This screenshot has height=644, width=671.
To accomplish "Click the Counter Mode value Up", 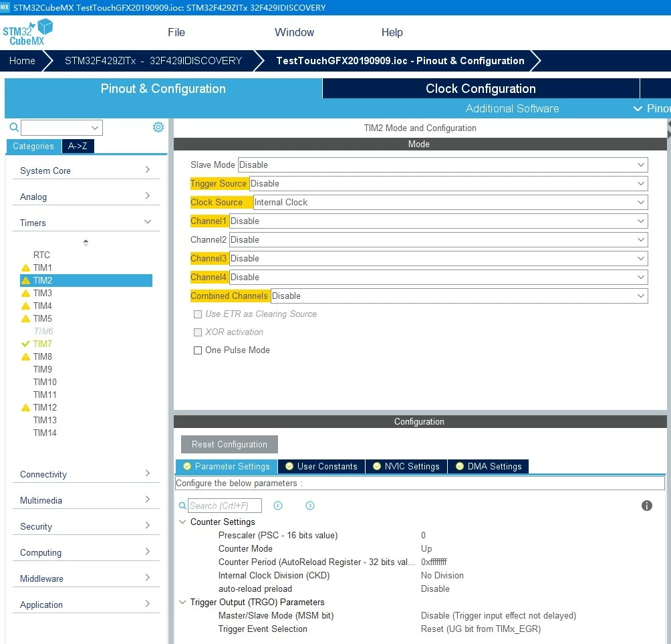I will 426,549.
